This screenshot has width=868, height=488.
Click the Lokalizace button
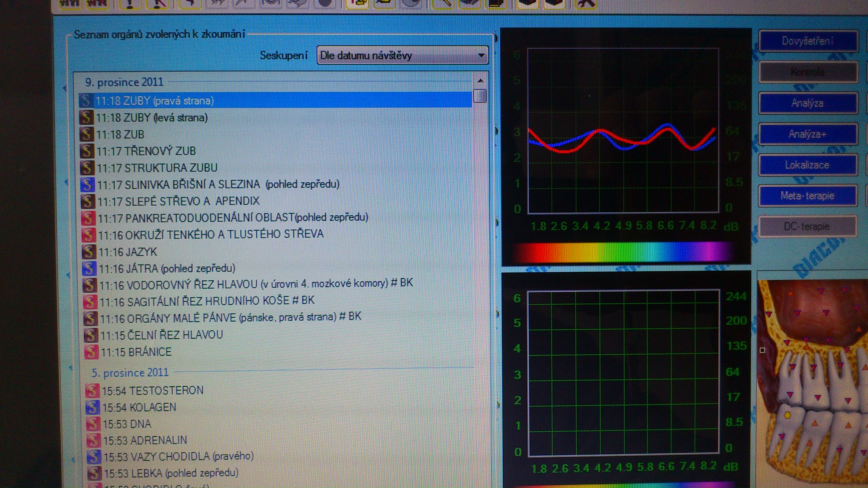tap(807, 165)
